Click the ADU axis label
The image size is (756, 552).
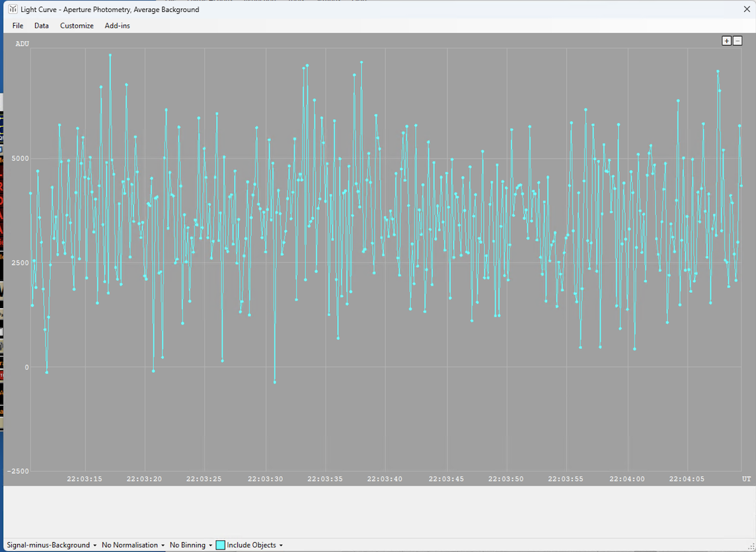22,44
